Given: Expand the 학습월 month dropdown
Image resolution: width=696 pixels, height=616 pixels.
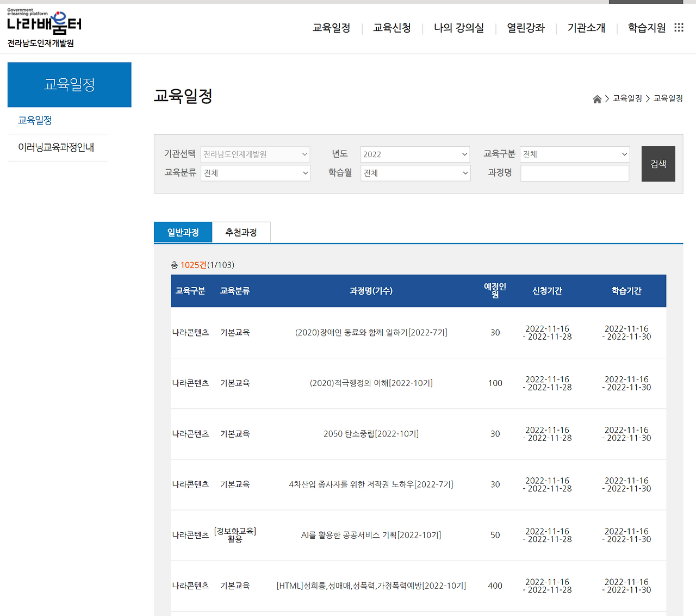Looking at the screenshot, I should tap(415, 173).
